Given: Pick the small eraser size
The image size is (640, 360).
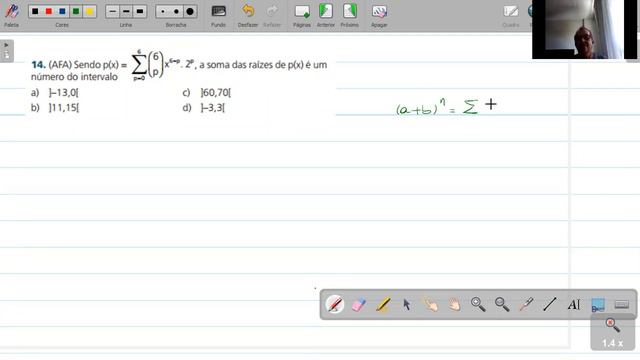Looking at the screenshot, I should (162, 11).
